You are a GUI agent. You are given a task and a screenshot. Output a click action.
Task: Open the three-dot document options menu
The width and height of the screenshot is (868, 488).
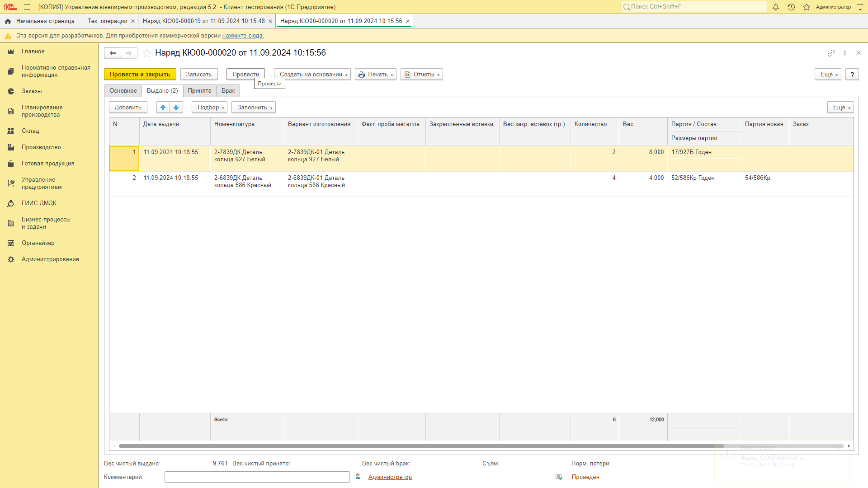click(x=845, y=53)
